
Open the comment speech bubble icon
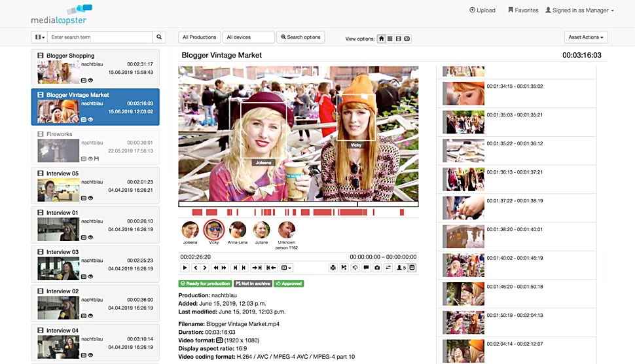tap(366, 268)
